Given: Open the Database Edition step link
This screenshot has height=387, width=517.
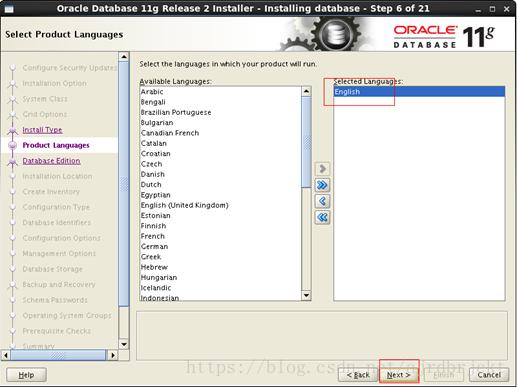Looking at the screenshot, I should point(51,161).
